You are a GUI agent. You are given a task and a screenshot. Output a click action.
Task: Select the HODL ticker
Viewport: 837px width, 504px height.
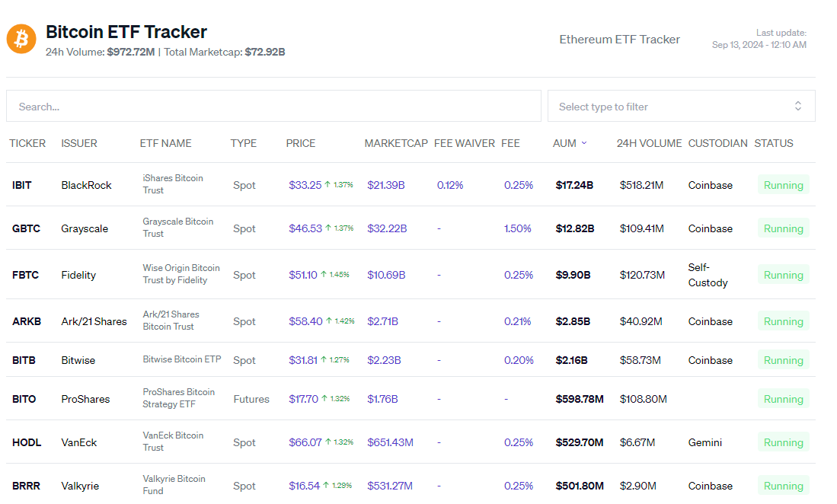pyautogui.click(x=27, y=442)
